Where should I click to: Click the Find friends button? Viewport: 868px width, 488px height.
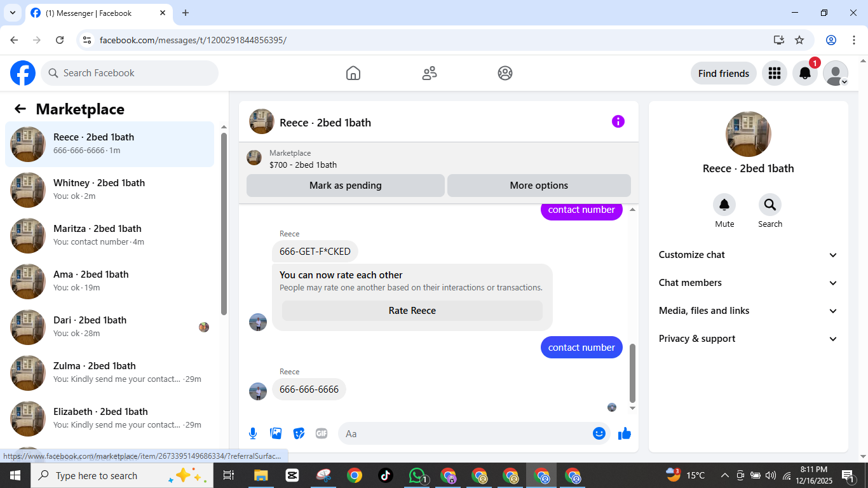pyautogui.click(x=724, y=73)
